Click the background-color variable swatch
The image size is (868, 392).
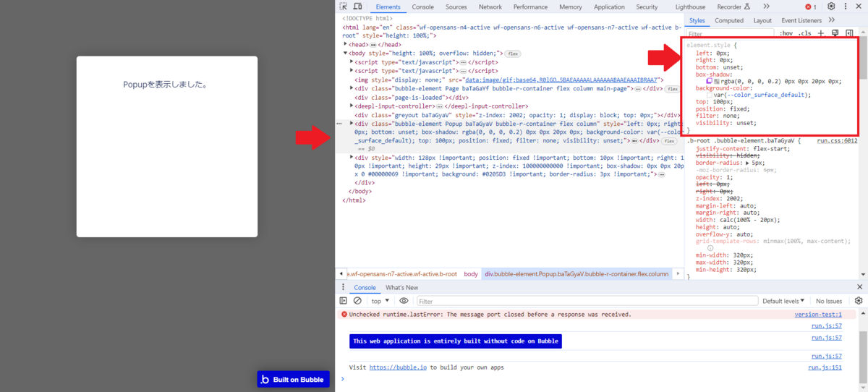click(710, 95)
